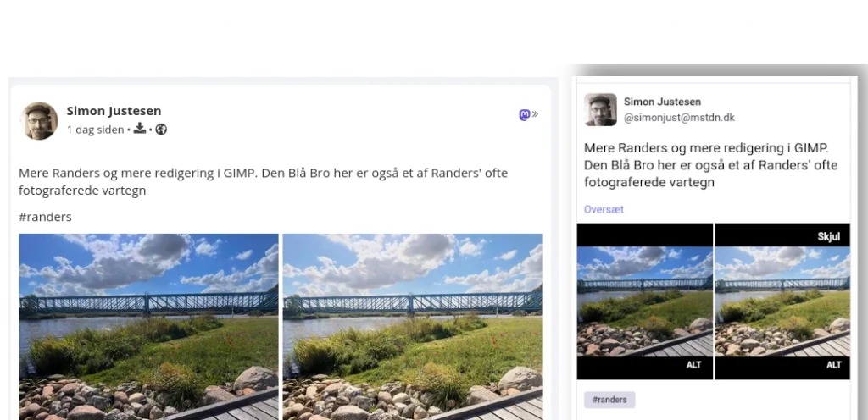Click the globe visibility icon on post
The width and height of the screenshot is (868, 420).
pyautogui.click(x=161, y=130)
